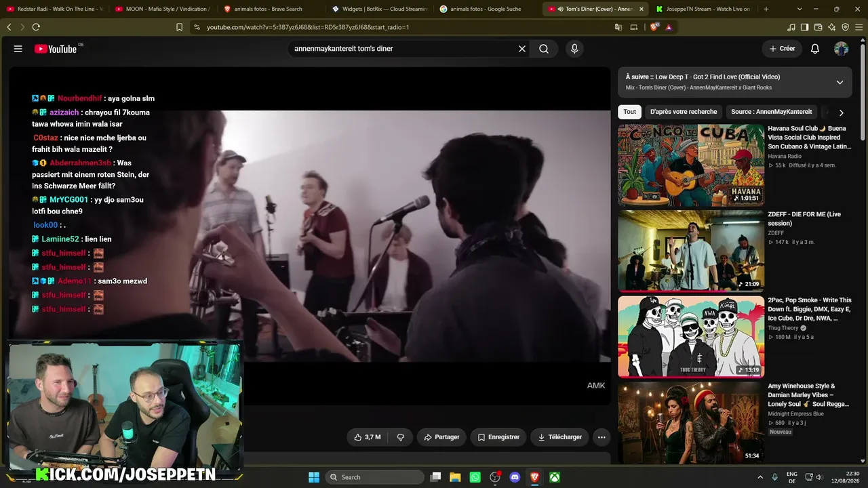This screenshot has height=488, width=868.
Task: Switch to the Brave Search animals fotos tab
Action: click(270, 9)
